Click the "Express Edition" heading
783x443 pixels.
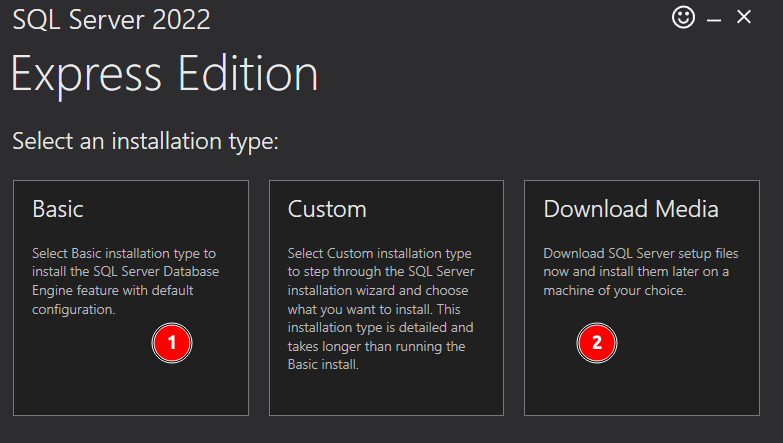pyautogui.click(x=165, y=76)
